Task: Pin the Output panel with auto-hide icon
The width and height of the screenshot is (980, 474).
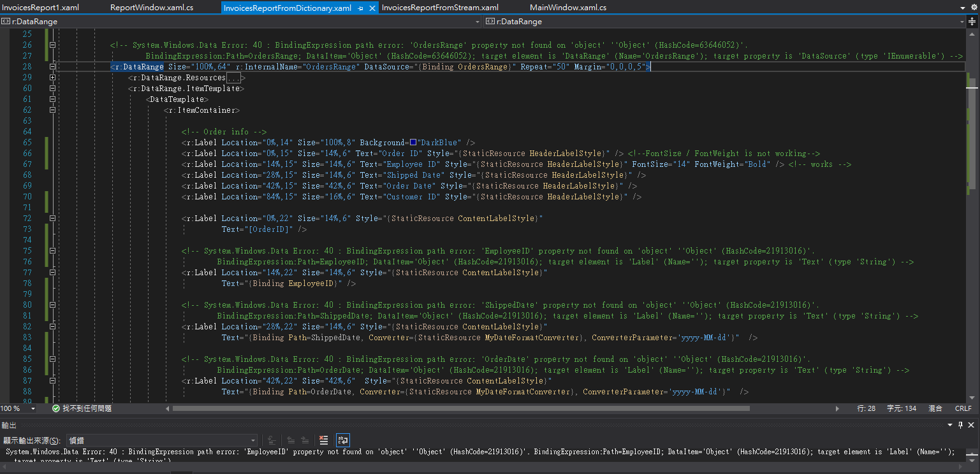Action: 961,425
